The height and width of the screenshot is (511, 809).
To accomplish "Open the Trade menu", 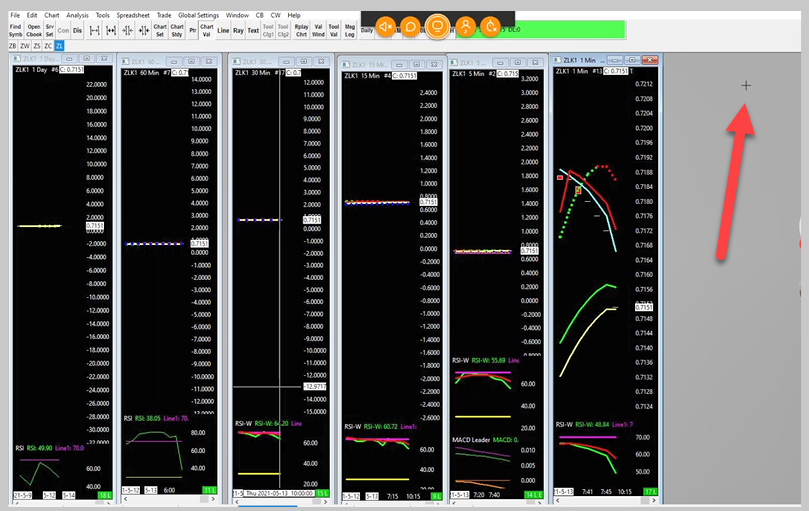I will (164, 16).
